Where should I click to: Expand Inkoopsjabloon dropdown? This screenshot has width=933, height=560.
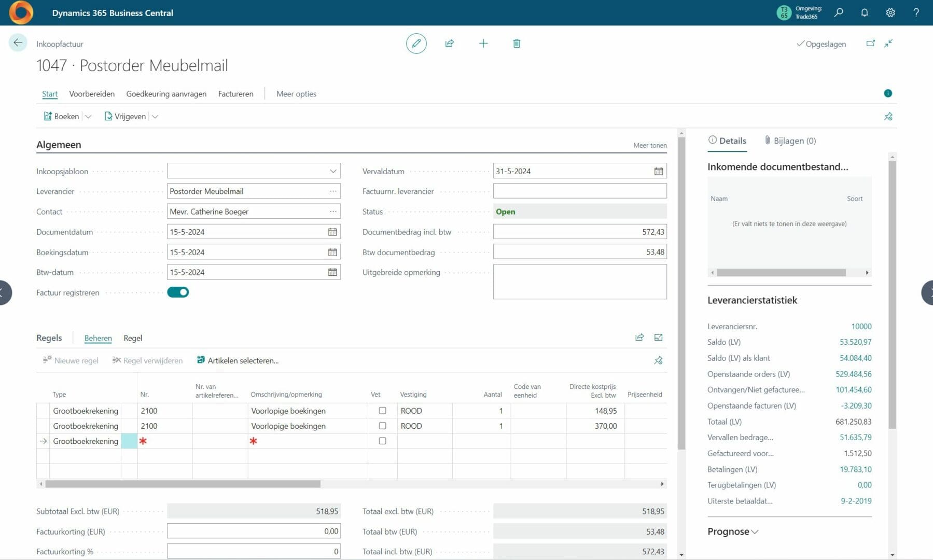click(333, 171)
